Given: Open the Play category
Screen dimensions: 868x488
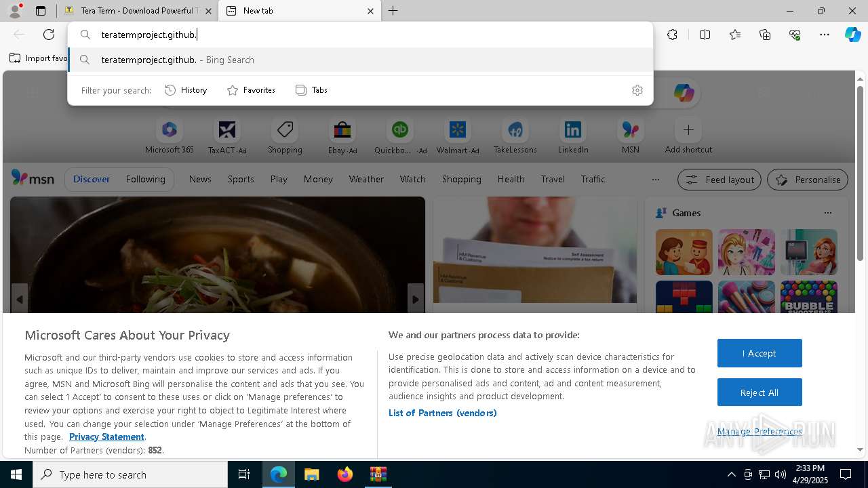Looking at the screenshot, I should [279, 179].
